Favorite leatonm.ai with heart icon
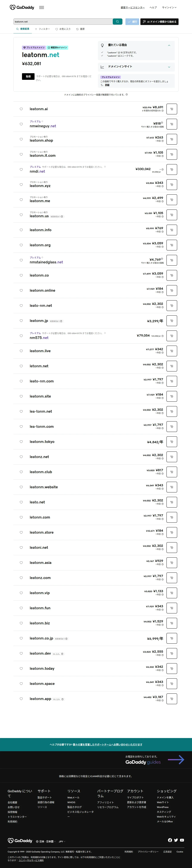Image resolution: width=192 pixels, height=868 pixels. pos(21,109)
